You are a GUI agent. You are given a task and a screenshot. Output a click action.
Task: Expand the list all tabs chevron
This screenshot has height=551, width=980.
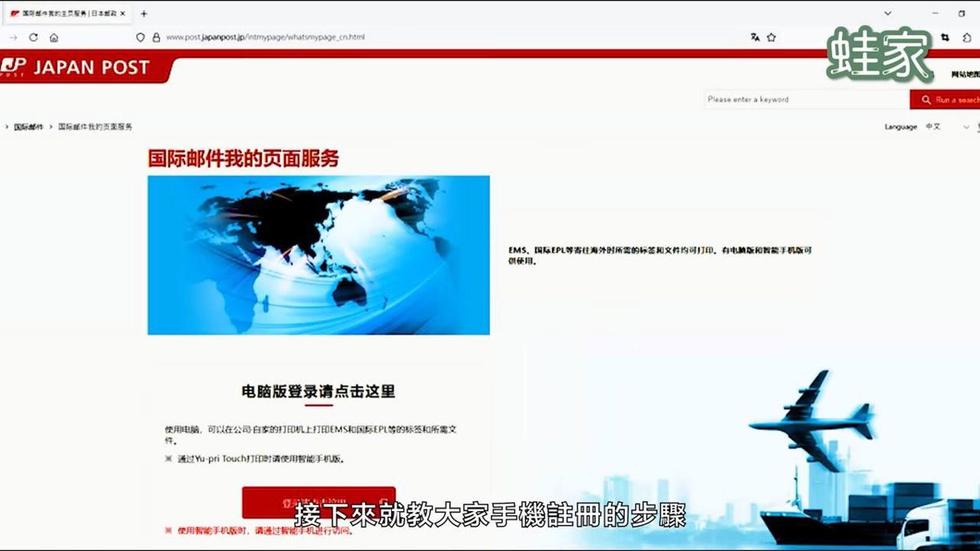point(888,14)
